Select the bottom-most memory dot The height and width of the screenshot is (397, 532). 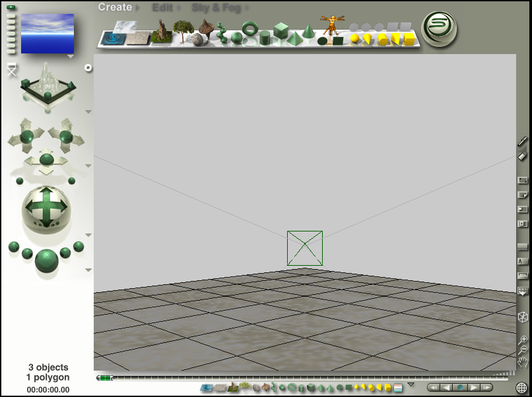pyautogui.click(x=11, y=51)
